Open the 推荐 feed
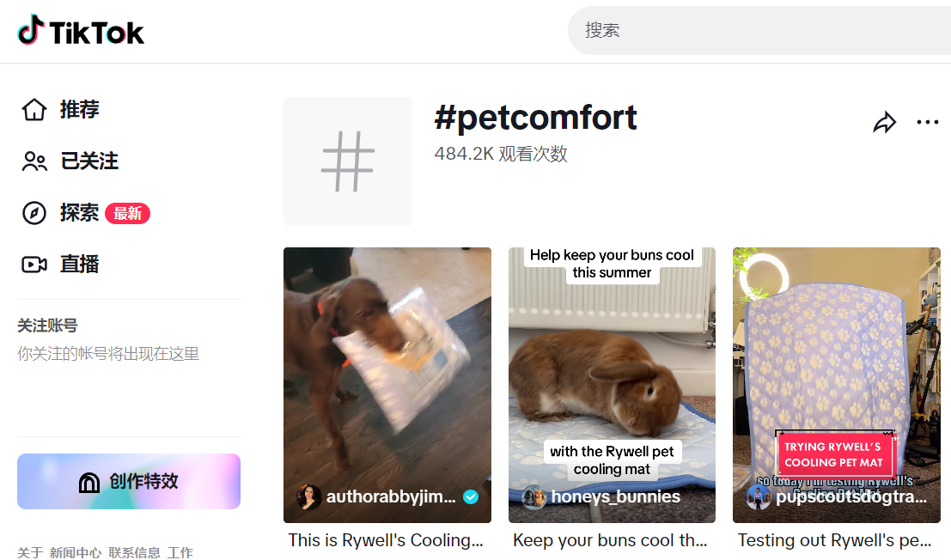The height and width of the screenshot is (560, 951). pos(80,110)
